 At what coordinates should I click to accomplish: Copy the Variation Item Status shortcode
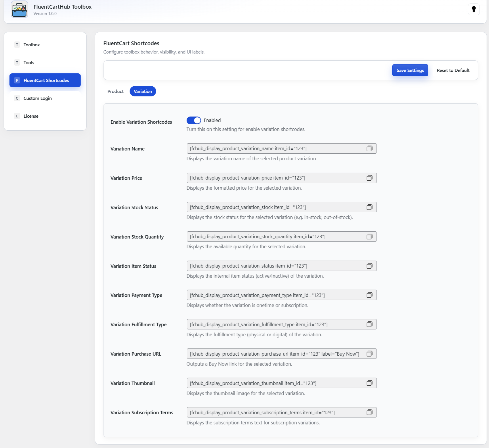click(369, 266)
